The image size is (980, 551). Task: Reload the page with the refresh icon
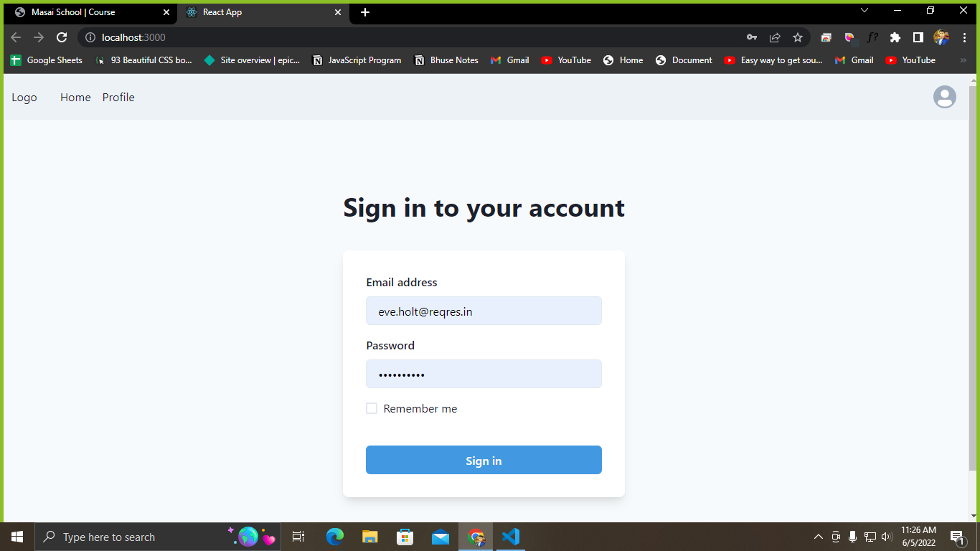click(x=62, y=37)
